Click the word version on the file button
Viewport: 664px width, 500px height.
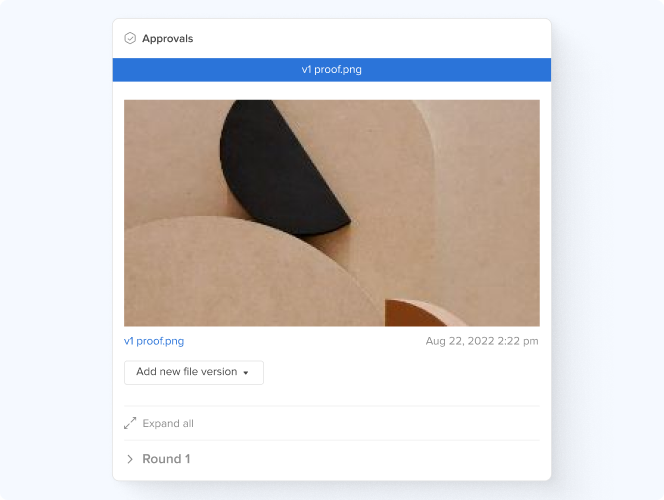coord(219,372)
